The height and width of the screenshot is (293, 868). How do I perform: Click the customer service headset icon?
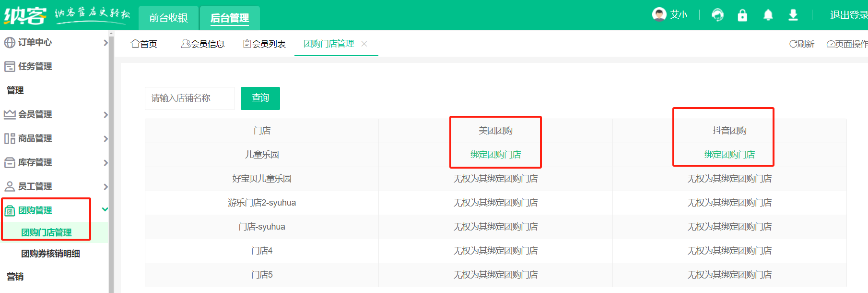coord(717,15)
